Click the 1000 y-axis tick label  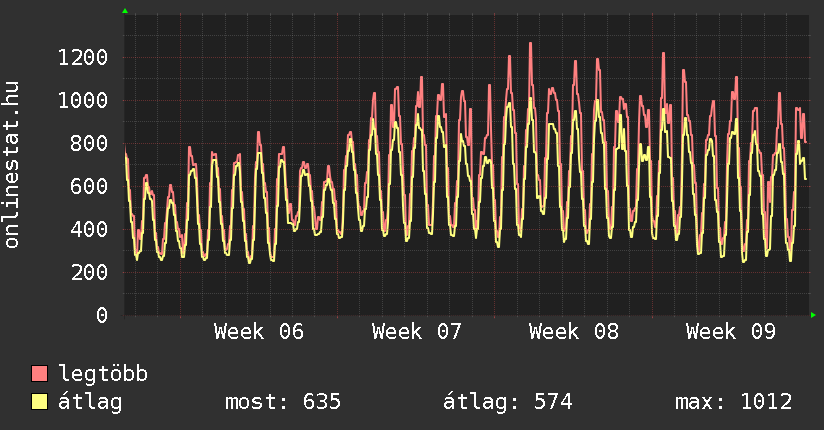(x=82, y=100)
